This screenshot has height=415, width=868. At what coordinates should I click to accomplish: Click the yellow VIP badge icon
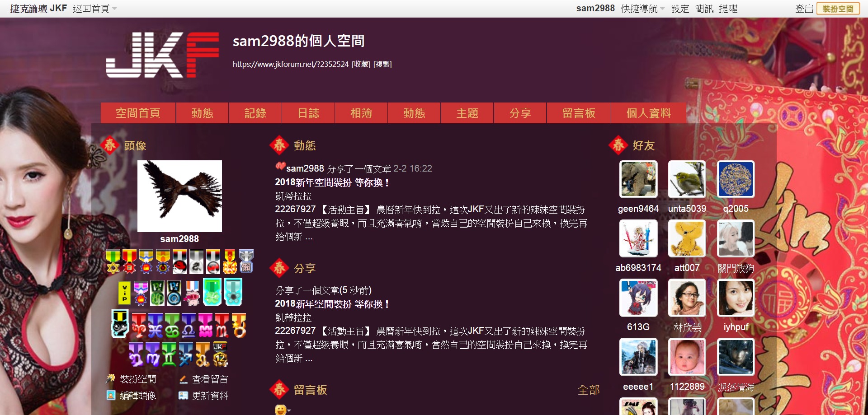pyautogui.click(x=125, y=293)
